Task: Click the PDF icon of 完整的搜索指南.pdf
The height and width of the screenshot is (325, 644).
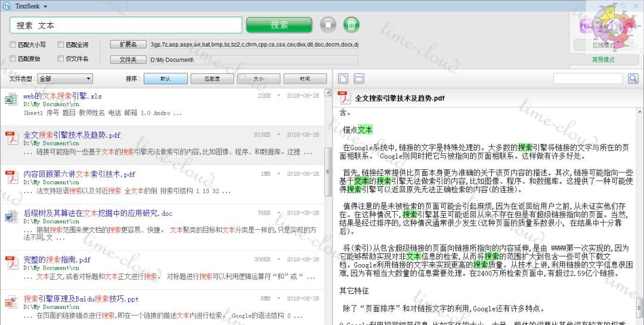Action: pyautogui.click(x=11, y=262)
